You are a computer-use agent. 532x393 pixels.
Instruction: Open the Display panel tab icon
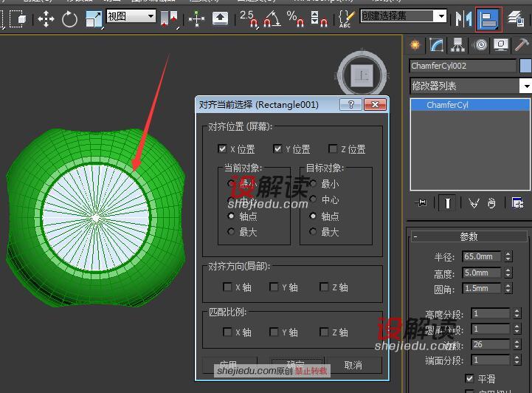501,45
